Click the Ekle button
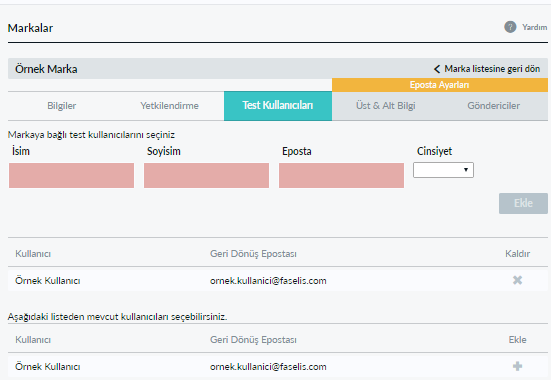Screen dimensions: 551x380 click(523, 203)
